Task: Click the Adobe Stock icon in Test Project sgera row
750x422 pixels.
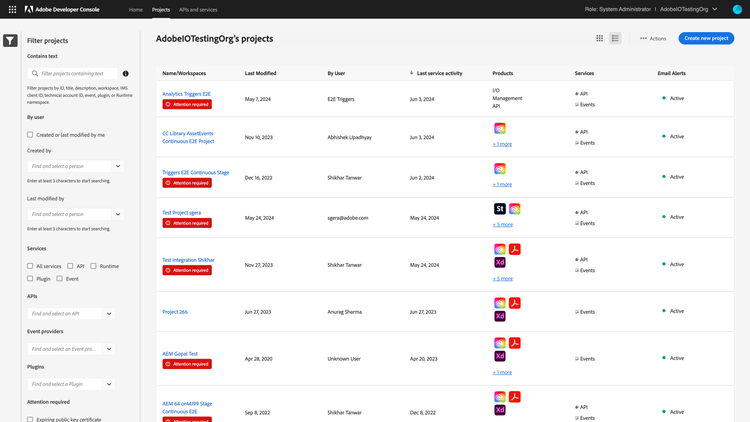Action: coord(500,209)
